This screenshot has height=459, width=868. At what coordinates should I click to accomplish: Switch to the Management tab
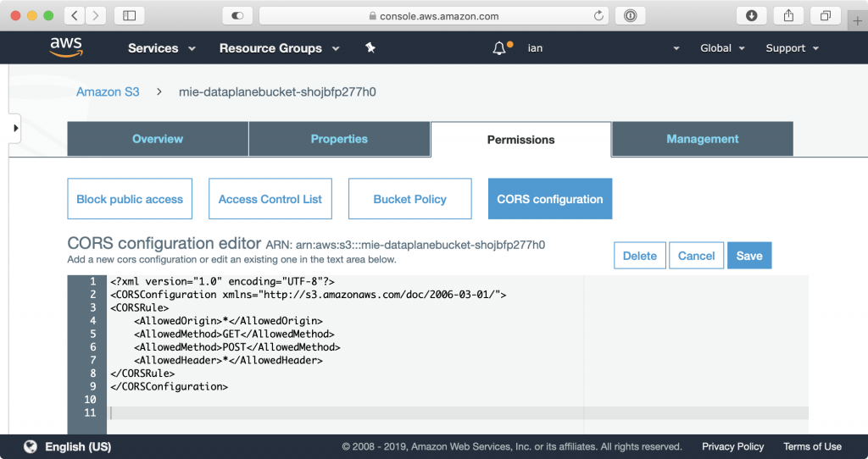click(703, 139)
